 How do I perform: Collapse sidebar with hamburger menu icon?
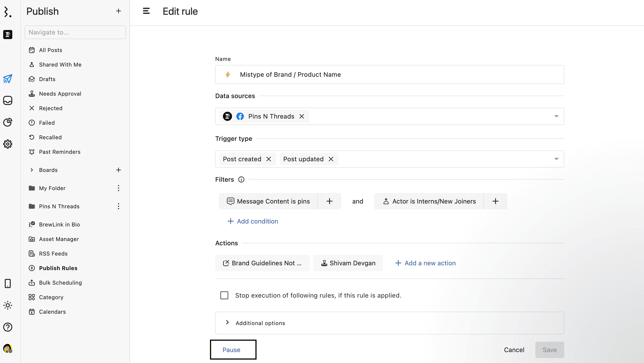pos(146,11)
